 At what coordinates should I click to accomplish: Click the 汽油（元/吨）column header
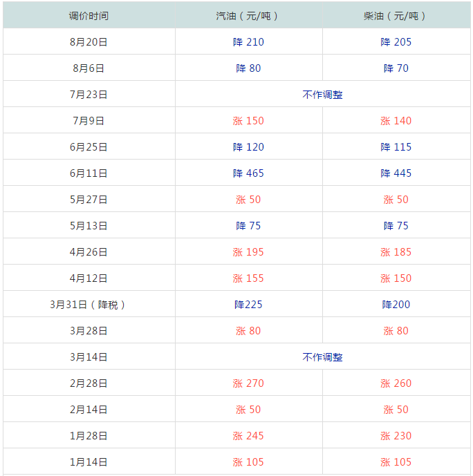pyautogui.click(x=248, y=16)
